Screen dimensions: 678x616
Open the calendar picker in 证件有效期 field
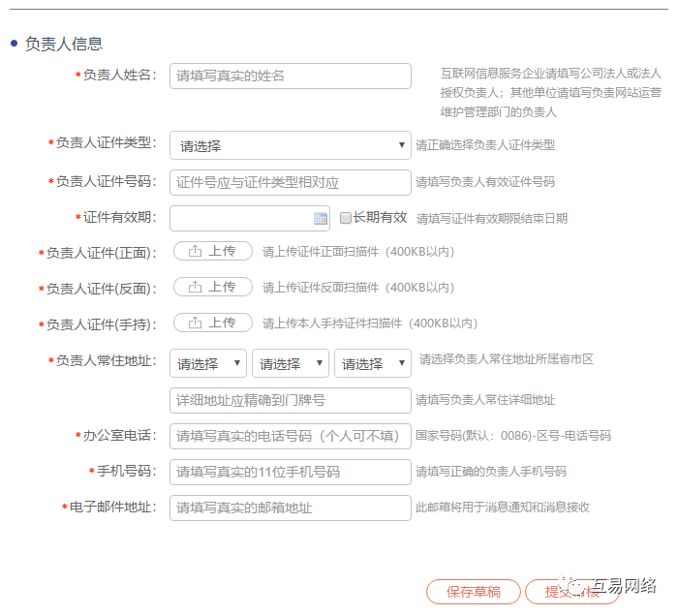pos(321,219)
